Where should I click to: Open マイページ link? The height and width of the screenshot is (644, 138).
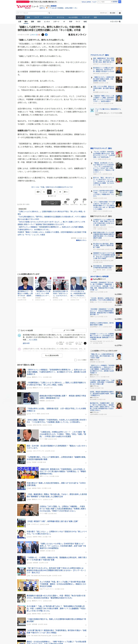click(103, 13)
